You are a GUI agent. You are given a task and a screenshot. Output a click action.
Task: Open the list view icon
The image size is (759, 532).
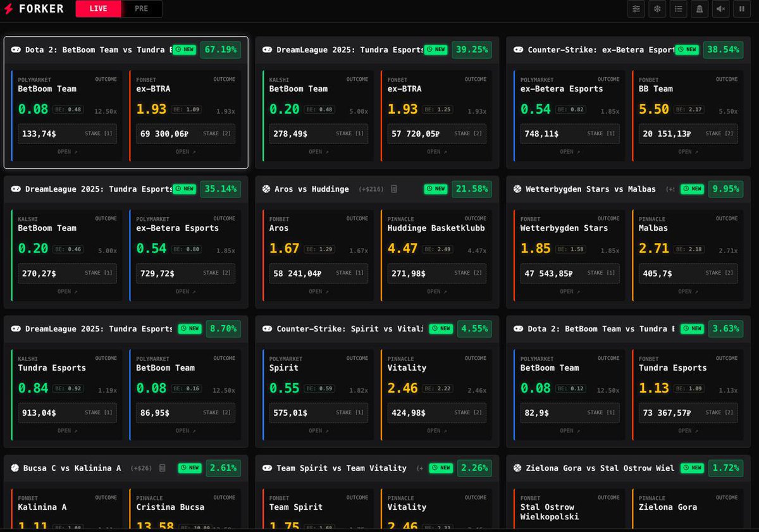click(x=678, y=9)
